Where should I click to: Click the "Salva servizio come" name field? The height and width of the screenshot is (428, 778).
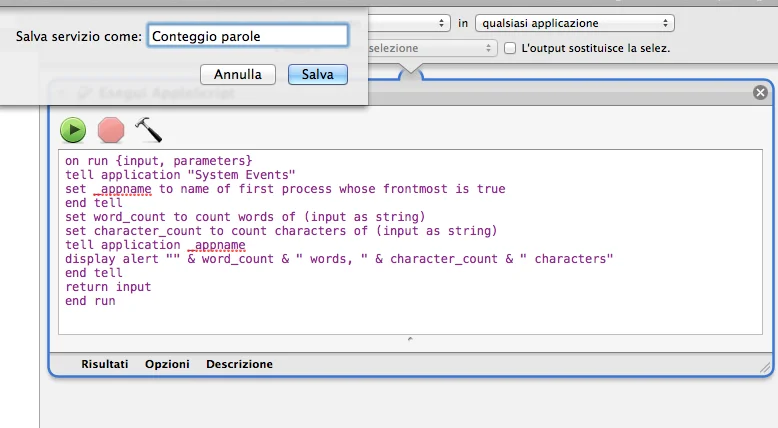[247, 36]
